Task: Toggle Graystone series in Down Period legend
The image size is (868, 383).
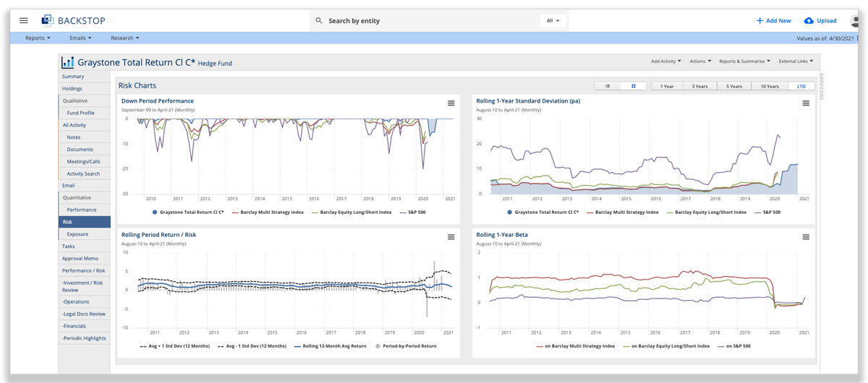Action: pyautogui.click(x=189, y=212)
